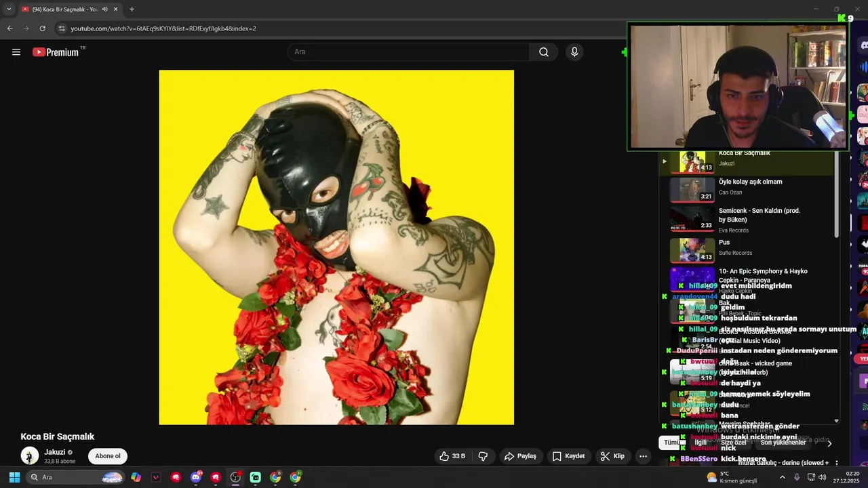This screenshot has width=868, height=488.
Task: Open OBS Studio from the taskbar
Action: [x=235, y=477]
